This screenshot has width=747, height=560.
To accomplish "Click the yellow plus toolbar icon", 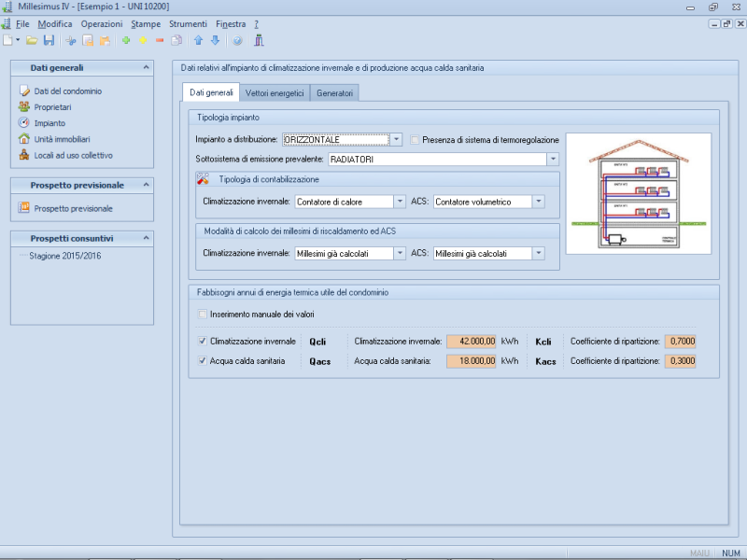I will pyautogui.click(x=143, y=40).
